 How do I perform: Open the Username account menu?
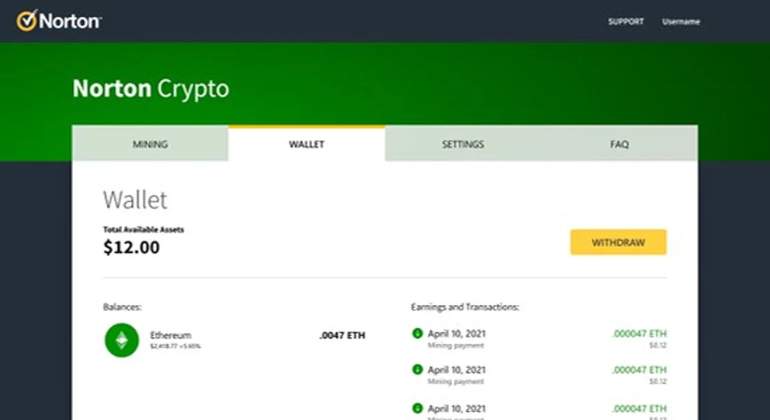click(x=681, y=22)
